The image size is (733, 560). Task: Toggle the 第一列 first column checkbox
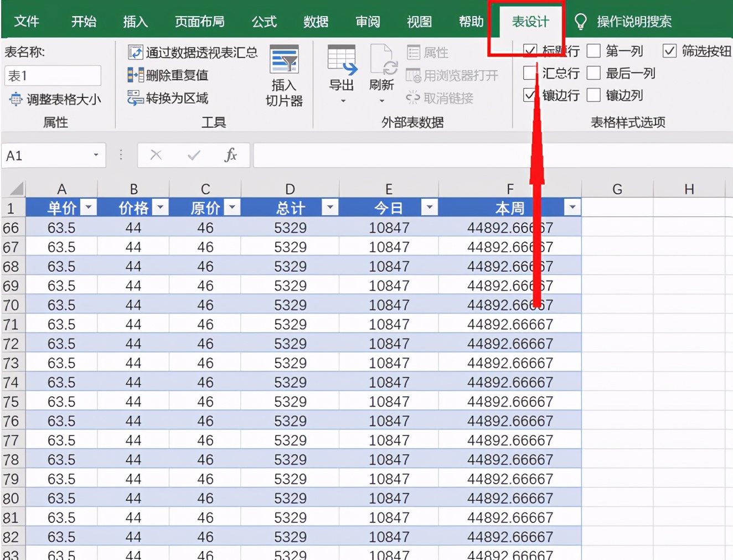593,51
